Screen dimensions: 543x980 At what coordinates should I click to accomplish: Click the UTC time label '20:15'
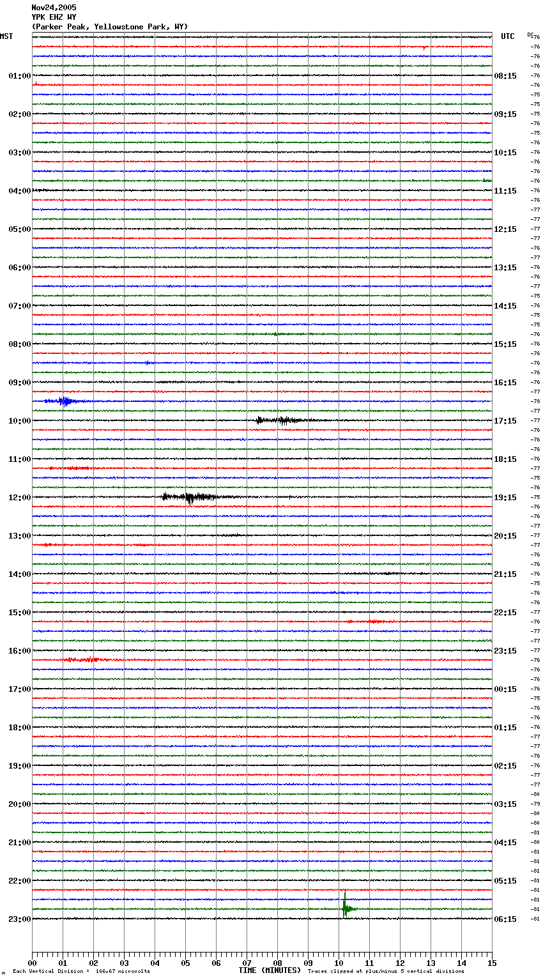(x=505, y=536)
